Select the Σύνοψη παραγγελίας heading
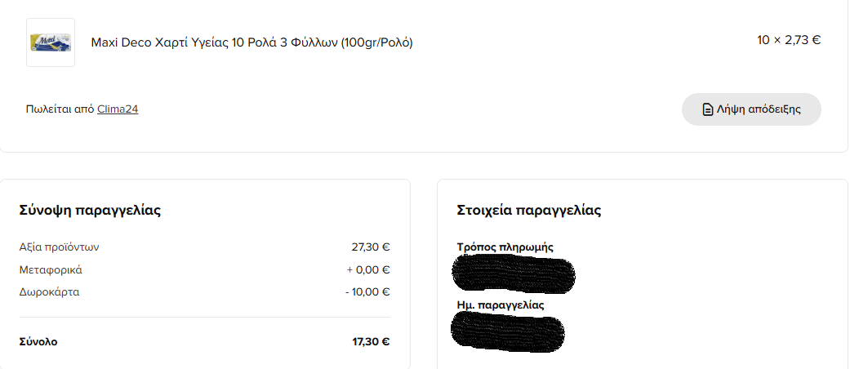Image resolution: width=868 pixels, height=369 pixels. coord(90,211)
